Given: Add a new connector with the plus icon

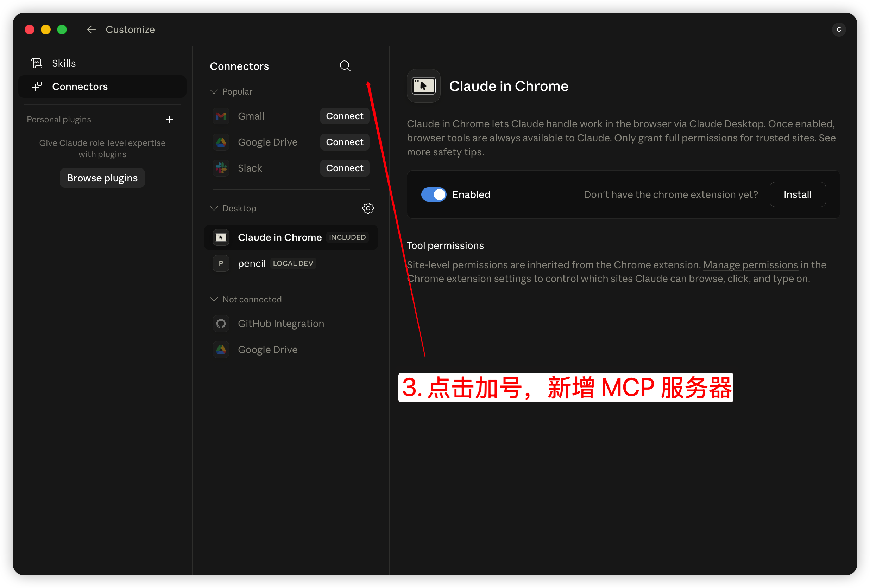Looking at the screenshot, I should pos(368,66).
